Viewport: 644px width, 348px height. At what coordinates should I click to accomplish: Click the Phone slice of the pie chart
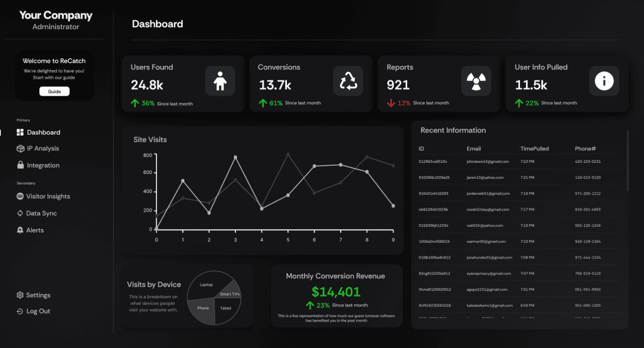203,308
